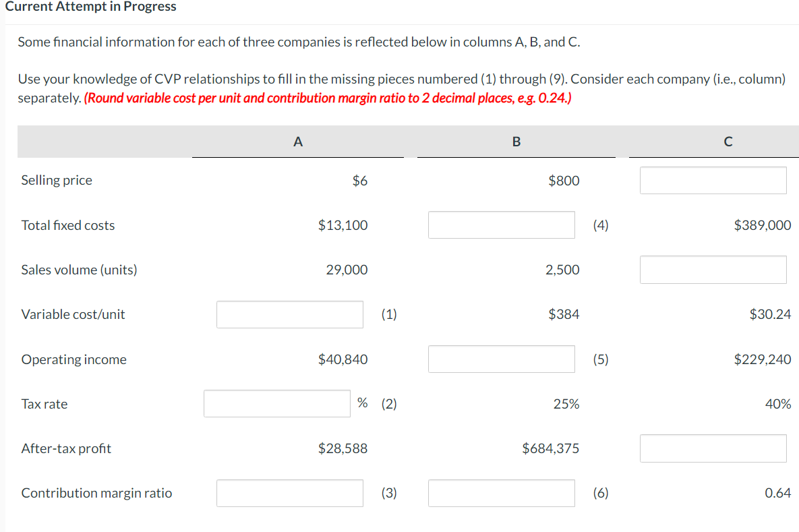Viewport: 799px width, 532px height.
Task: Click the Tax rate input field for company A
Action: point(276,403)
